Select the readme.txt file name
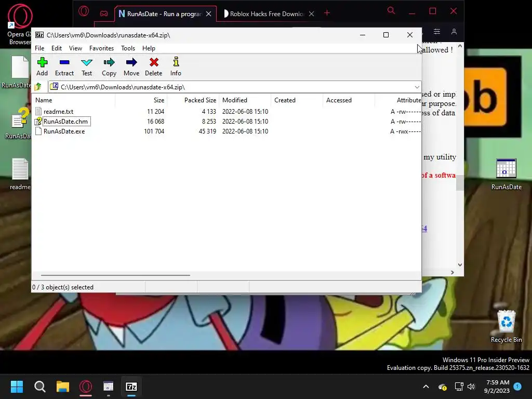The height and width of the screenshot is (399, 532). point(58,111)
